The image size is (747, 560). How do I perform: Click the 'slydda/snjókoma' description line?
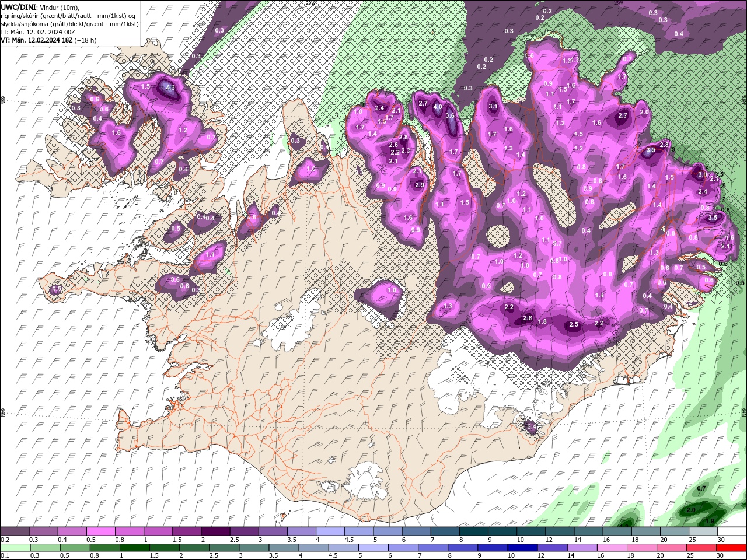(69, 24)
